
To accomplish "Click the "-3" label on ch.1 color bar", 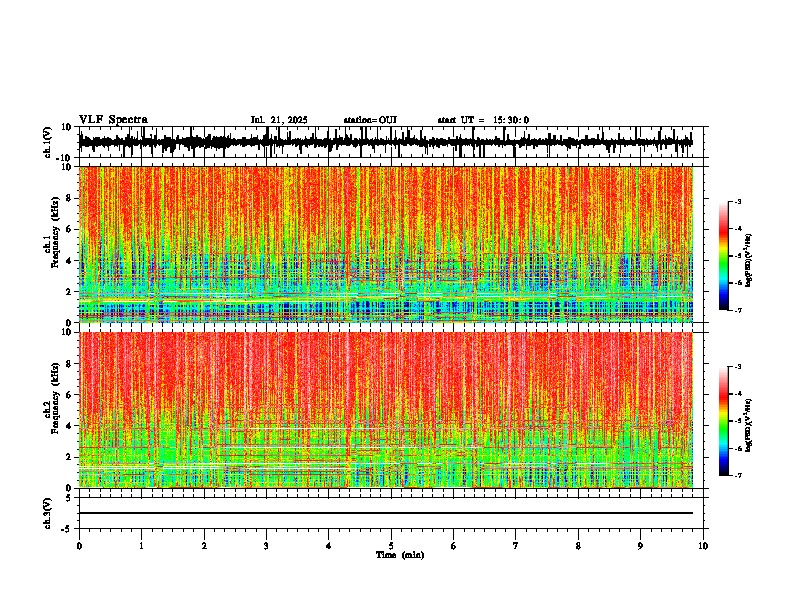I will coord(738,202).
